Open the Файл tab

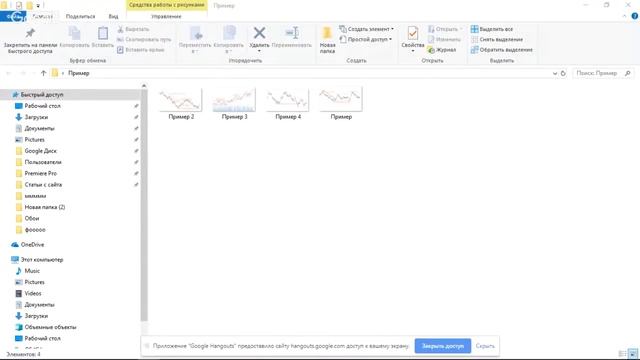(13, 16)
